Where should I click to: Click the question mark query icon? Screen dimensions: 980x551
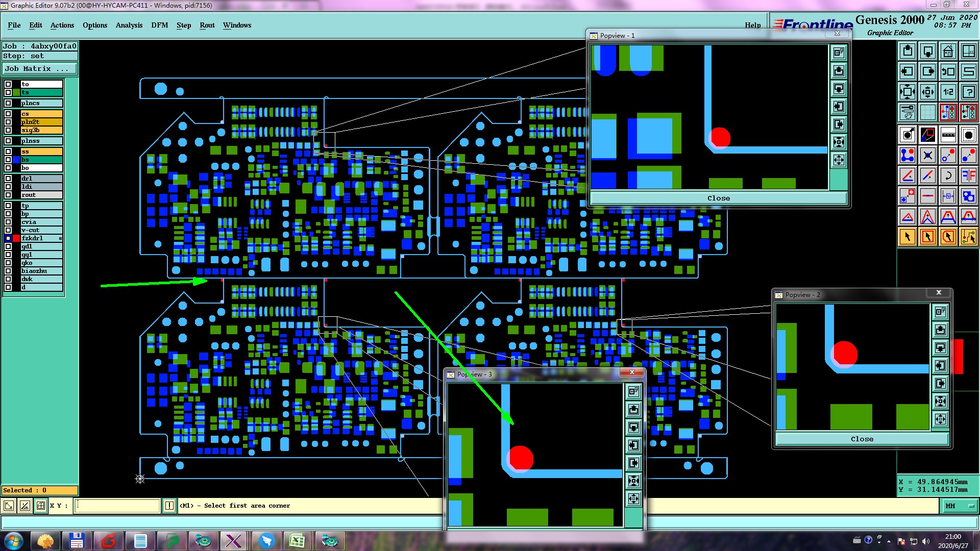pos(968,92)
